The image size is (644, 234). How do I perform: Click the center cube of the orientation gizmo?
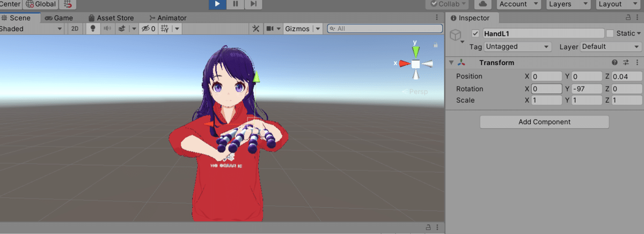pyautogui.click(x=415, y=64)
